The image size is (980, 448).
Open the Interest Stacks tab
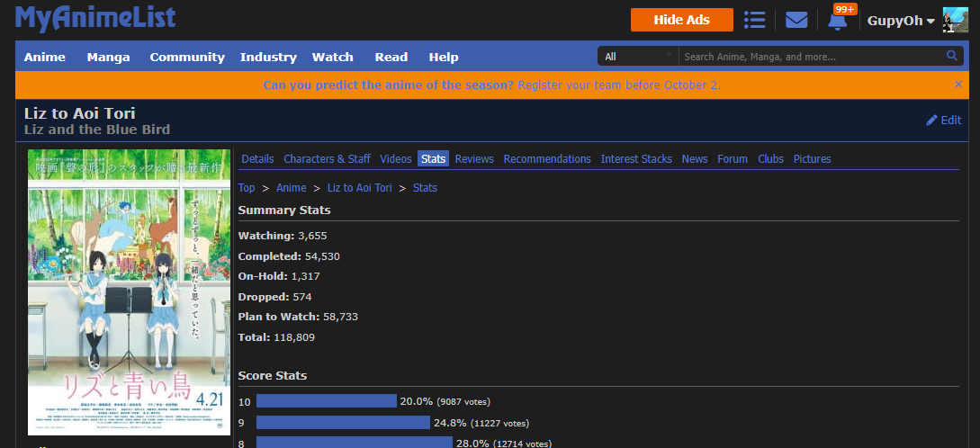636,158
